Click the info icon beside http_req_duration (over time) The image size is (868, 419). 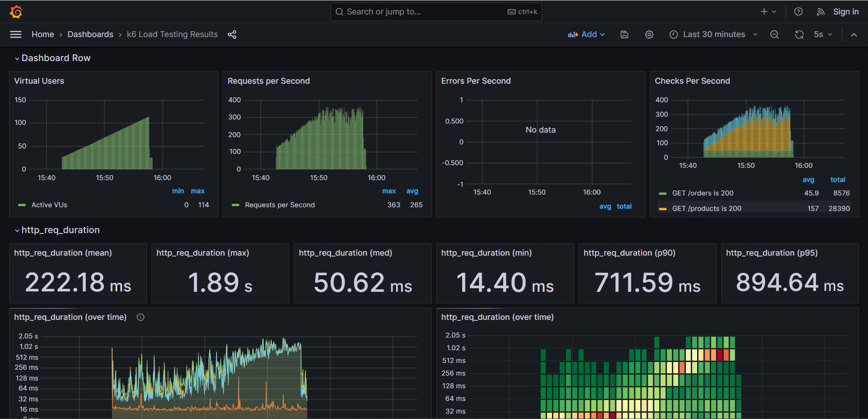(141, 317)
